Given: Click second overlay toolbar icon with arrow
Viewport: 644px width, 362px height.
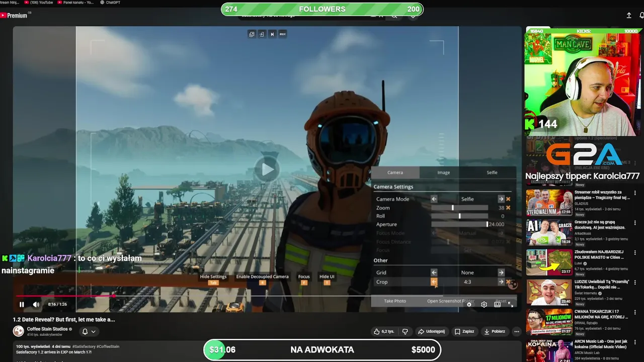Looking at the screenshot, I should [x=262, y=34].
